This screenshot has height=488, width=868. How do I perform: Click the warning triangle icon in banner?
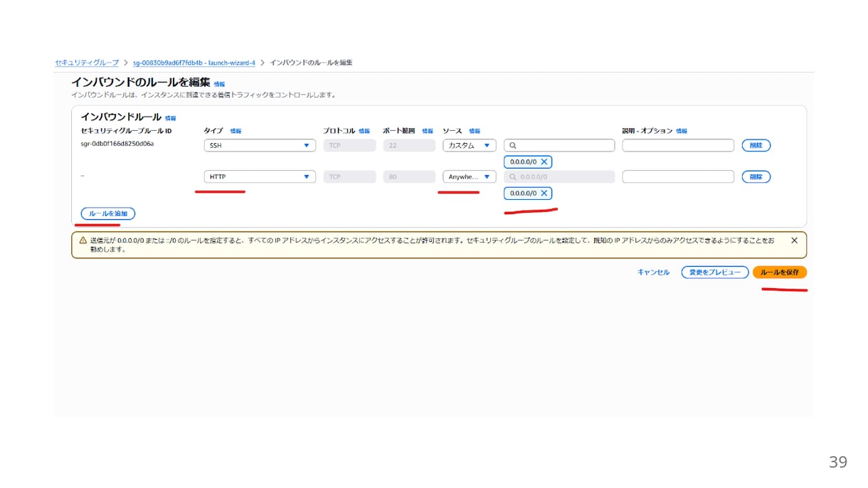pos(83,240)
